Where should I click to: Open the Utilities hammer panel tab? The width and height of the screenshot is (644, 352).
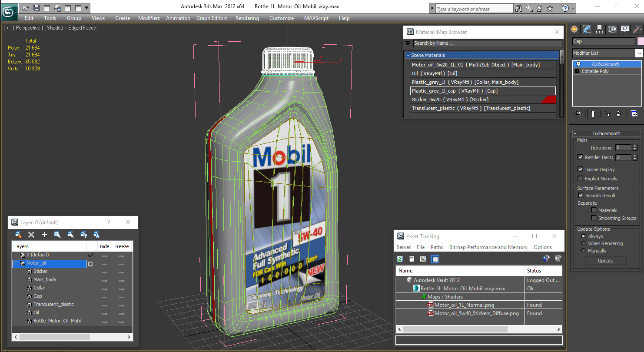[637, 29]
